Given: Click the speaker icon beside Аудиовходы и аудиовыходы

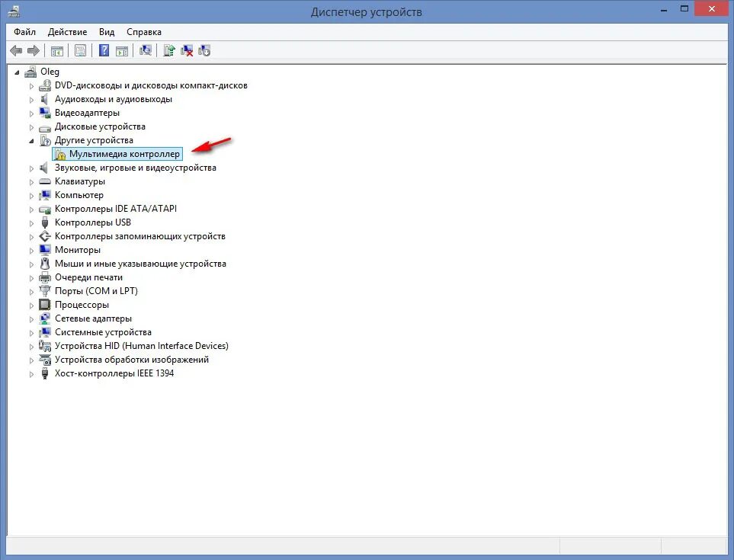Looking at the screenshot, I should point(44,99).
